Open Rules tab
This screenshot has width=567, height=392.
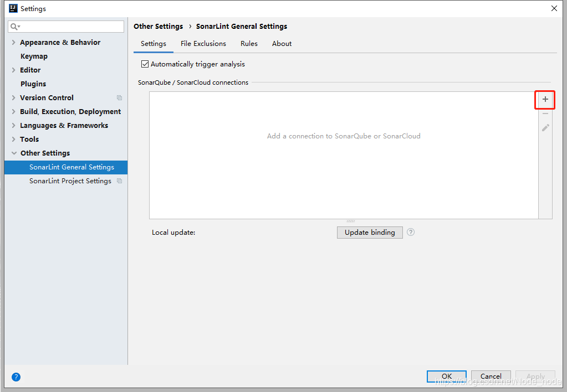point(249,44)
